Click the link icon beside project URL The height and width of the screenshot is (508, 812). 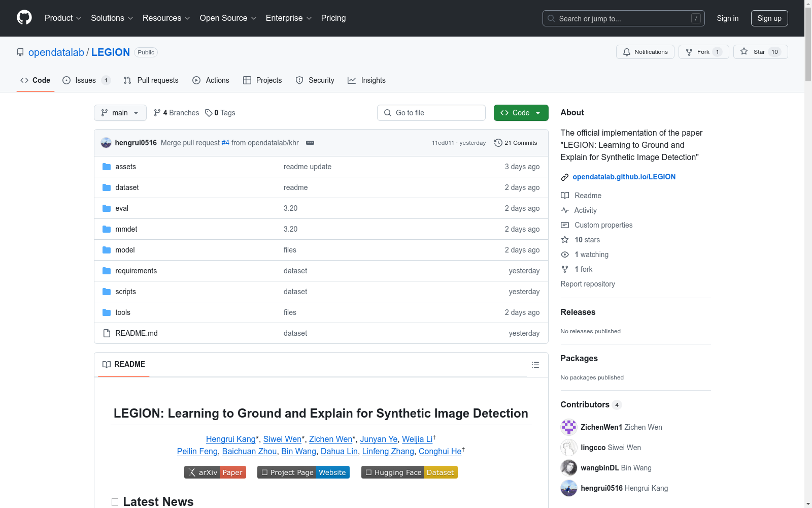[x=565, y=177]
